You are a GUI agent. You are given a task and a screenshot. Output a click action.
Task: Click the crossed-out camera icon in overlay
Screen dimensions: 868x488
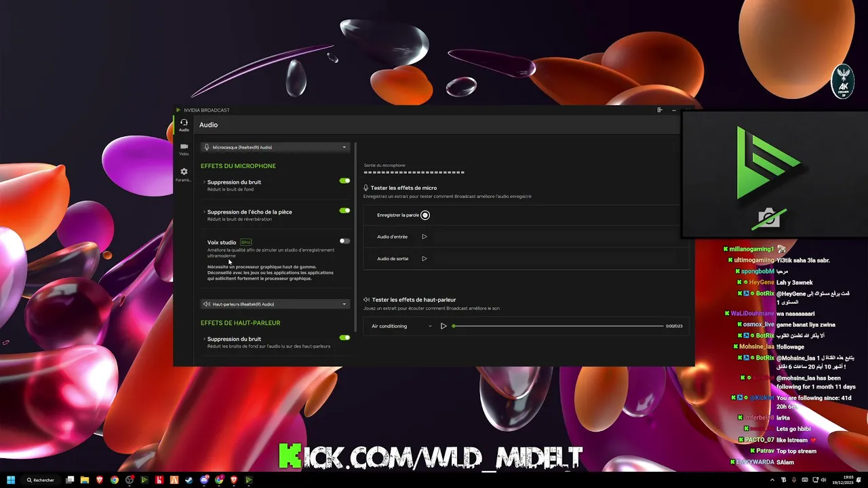tap(769, 218)
